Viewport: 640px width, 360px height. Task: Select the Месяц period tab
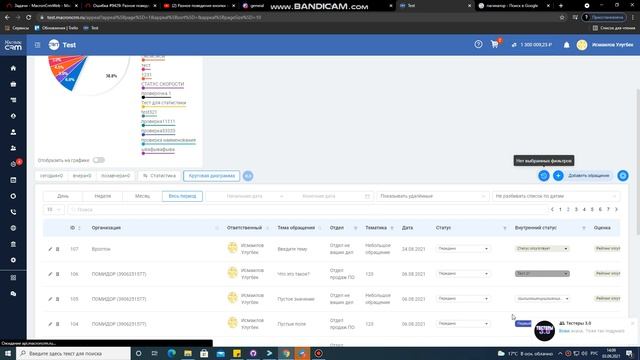pos(142,196)
